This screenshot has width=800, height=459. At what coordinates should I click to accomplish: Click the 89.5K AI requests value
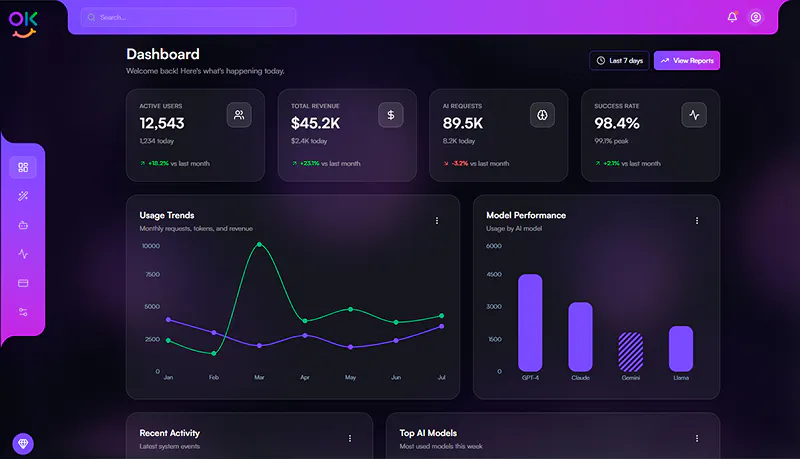point(463,123)
